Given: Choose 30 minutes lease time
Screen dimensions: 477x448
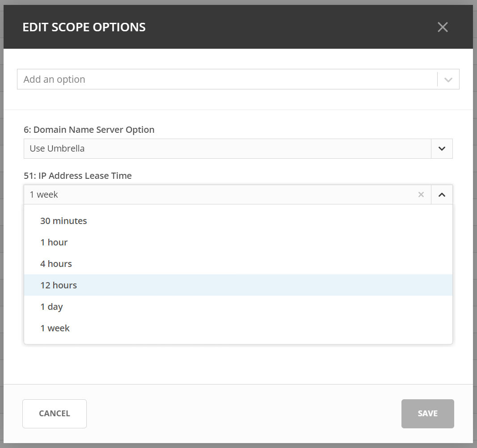Looking at the screenshot, I should point(63,221).
